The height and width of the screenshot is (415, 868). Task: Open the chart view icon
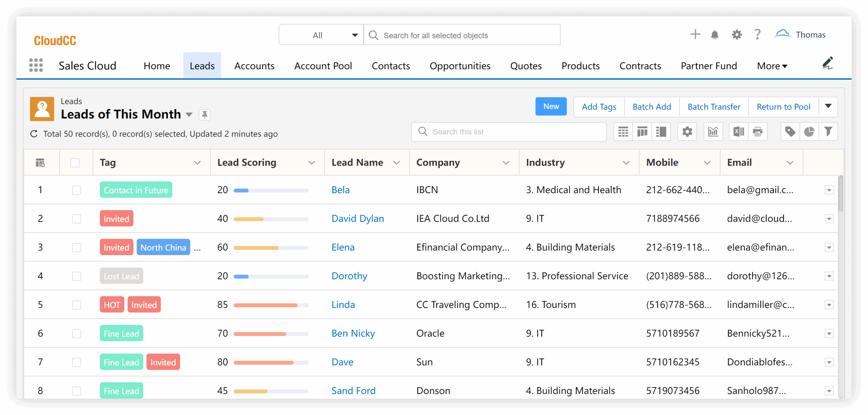pos(713,132)
